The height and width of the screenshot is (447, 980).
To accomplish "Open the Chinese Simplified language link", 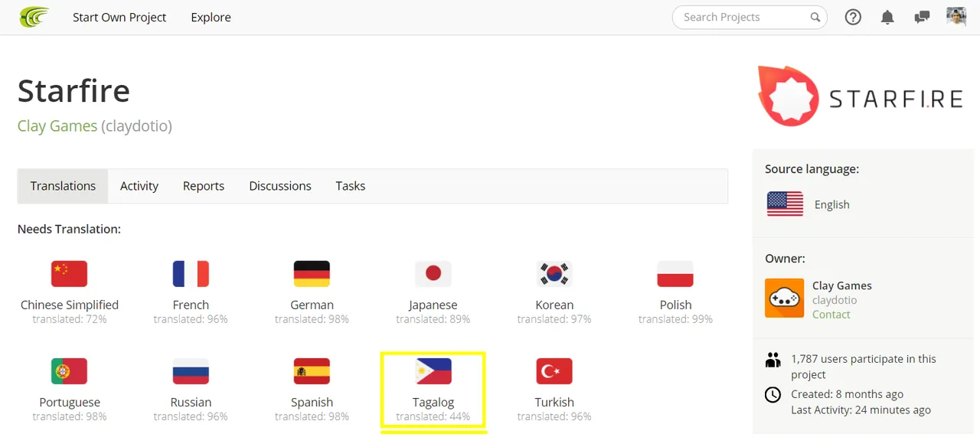I will pyautogui.click(x=70, y=305).
